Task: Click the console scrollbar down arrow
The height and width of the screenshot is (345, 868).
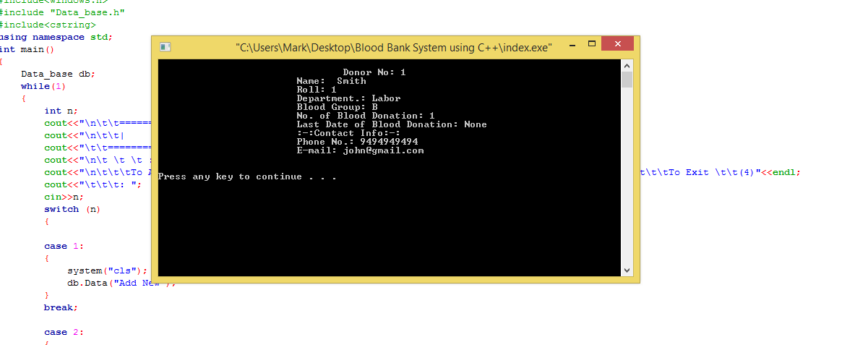Action: tap(627, 270)
